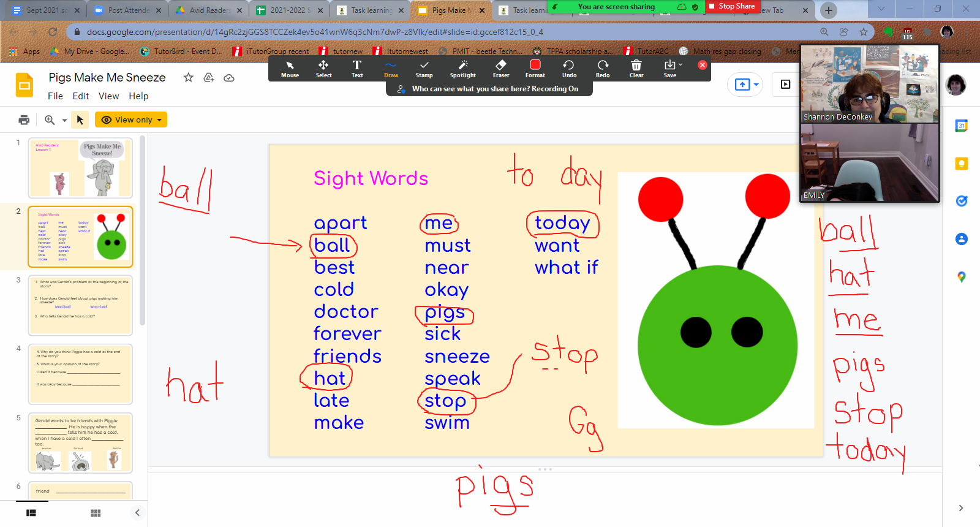This screenshot has width=980, height=527.
Task: Open TutorBird bookmark
Action: pos(181,51)
